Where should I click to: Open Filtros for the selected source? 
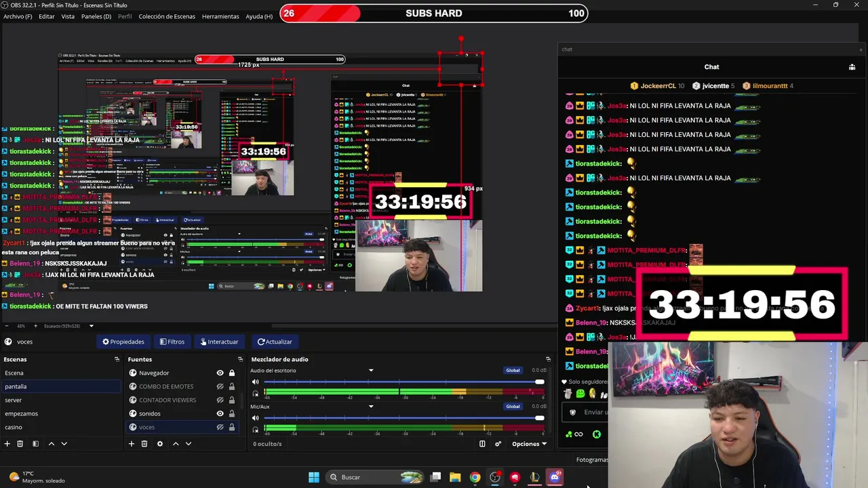point(172,342)
